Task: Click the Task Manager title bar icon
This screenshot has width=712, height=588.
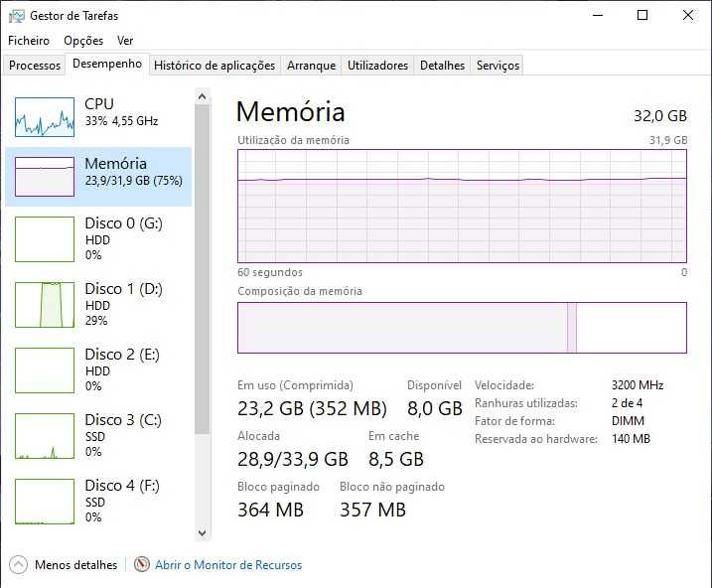Action: (x=16, y=16)
